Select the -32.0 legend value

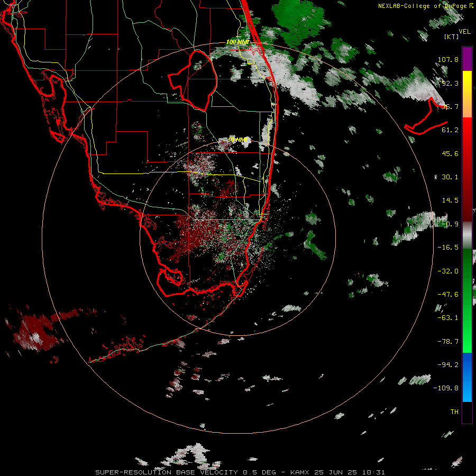click(448, 271)
